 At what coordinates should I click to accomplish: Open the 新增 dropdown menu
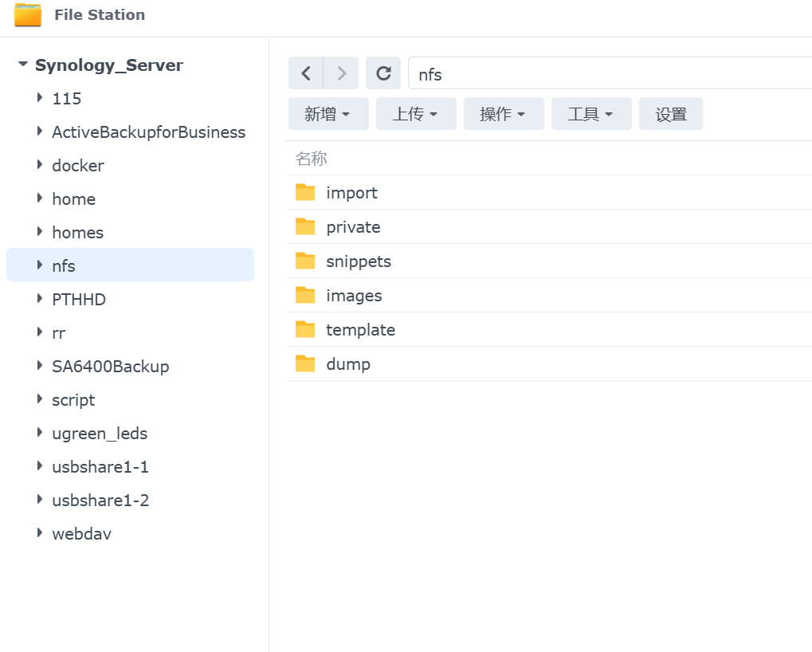328,113
